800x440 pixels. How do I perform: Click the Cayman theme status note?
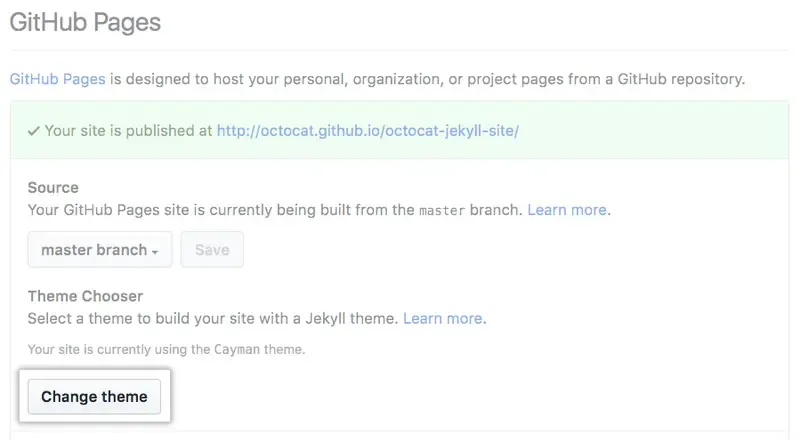(166, 349)
